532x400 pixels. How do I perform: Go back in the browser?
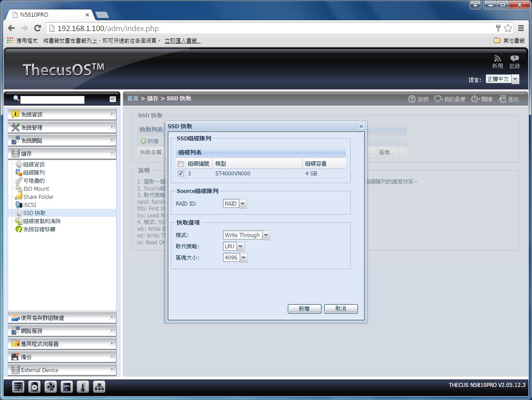(11, 28)
